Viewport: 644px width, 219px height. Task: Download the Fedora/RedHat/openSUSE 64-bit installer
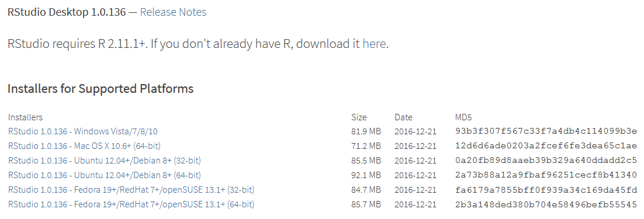(131, 204)
